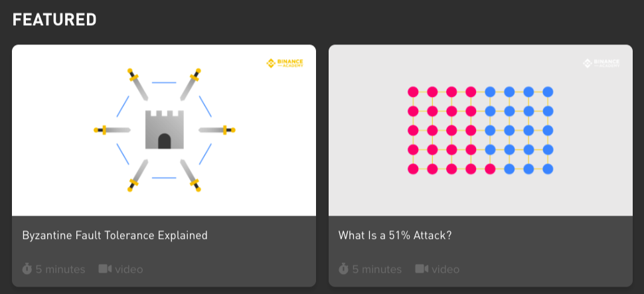Click video camera icon on 51% Attack card
The width and height of the screenshot is (644, 294).
coord(422,269)
